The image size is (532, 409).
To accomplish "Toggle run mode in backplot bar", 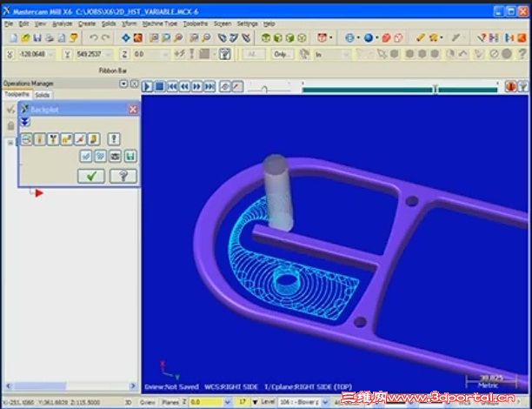I will point(237,87).
